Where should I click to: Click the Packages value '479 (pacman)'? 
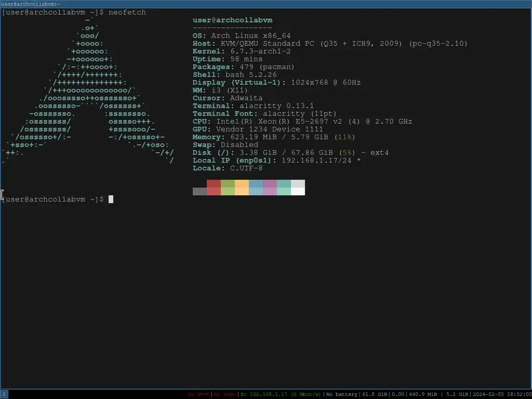click(268, 67)
